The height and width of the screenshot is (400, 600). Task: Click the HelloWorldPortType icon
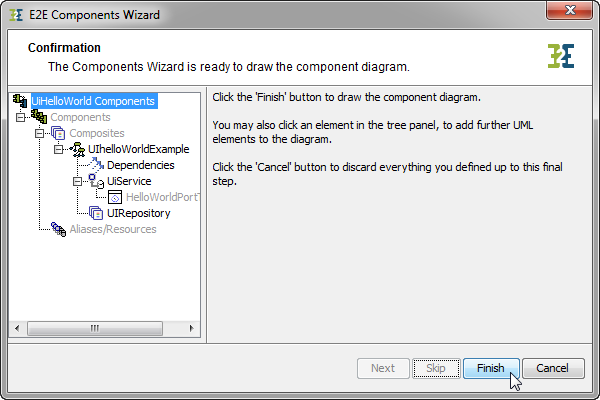tap(115, 197)
